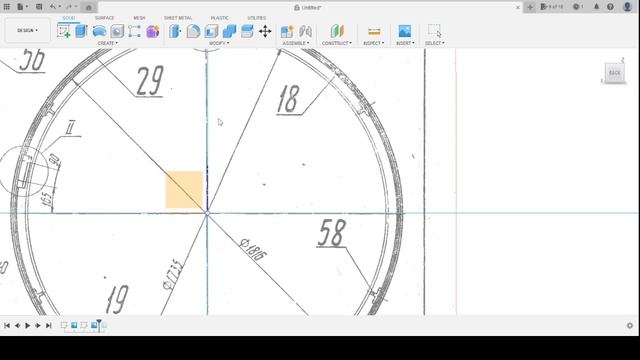Play the timeline
The image size is (640, 360).
pos(28,325)
